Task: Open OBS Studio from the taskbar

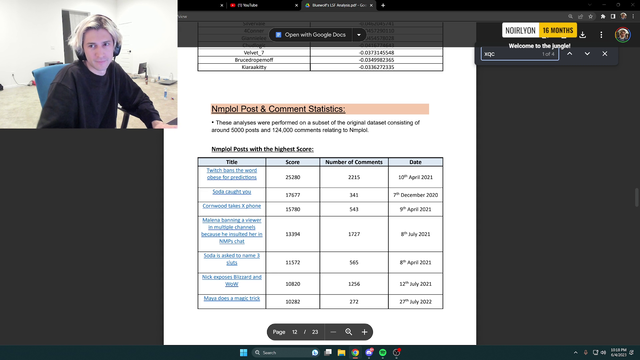Action: (x=396, y=352)
